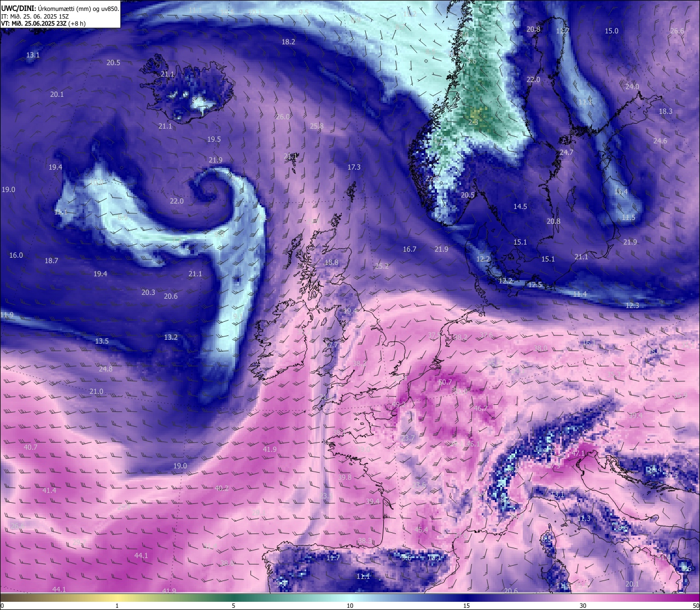
Task: Click the 18.8 value over Scotland
Action: pyautogui.click(x=331, y=263)
